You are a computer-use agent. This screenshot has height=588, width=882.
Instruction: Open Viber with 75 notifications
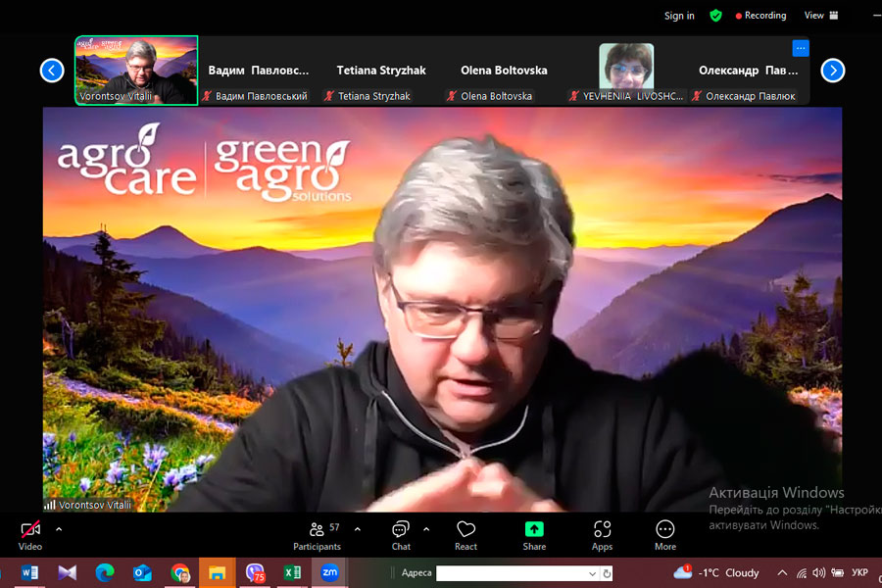pos(255,572)
